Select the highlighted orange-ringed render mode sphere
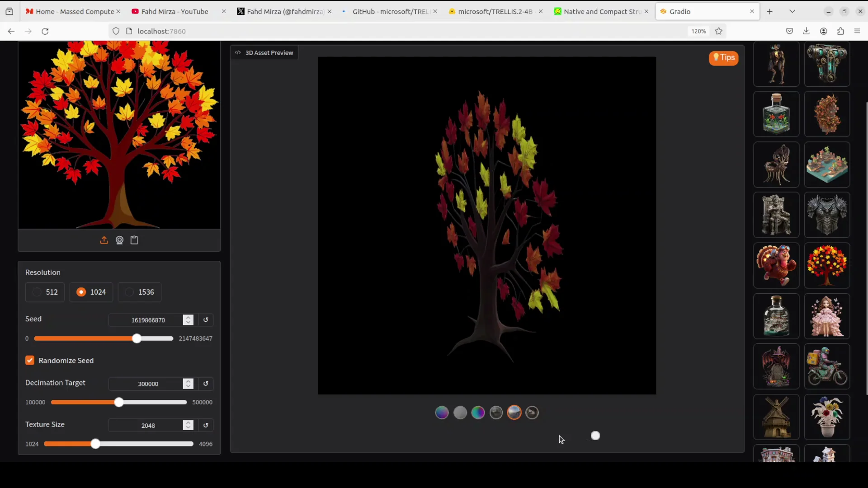The image size is (868, 488). (x=514, y=413)
